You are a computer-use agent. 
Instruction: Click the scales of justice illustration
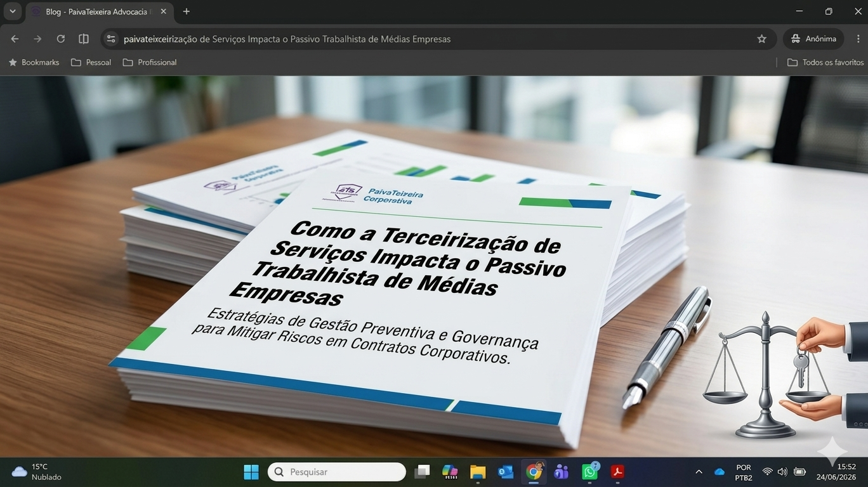pos(765,374)
